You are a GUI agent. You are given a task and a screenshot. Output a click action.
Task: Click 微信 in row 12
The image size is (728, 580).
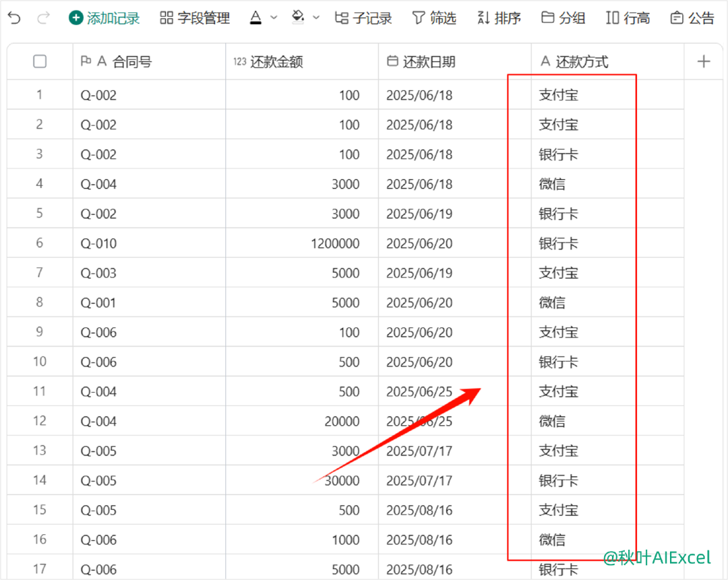[x=607, y=421]
